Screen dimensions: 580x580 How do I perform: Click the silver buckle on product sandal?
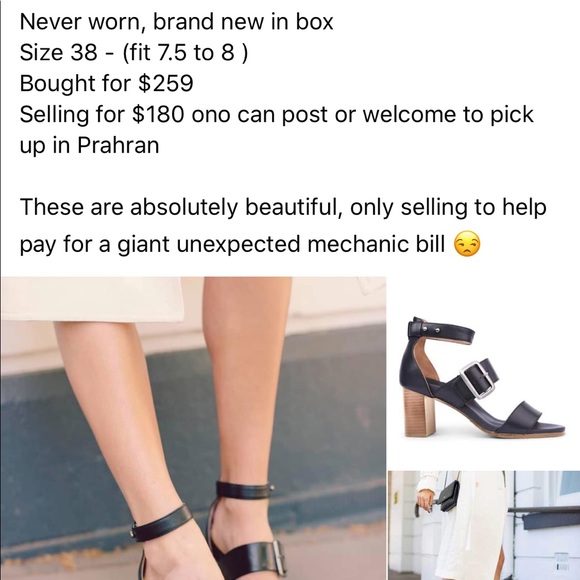click(x=479, y=380)
